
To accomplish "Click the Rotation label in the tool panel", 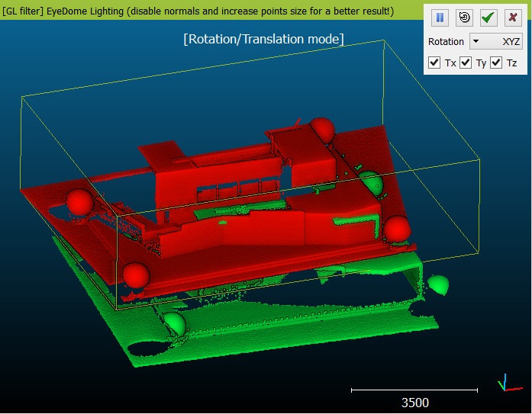I will tap(446, 42).
